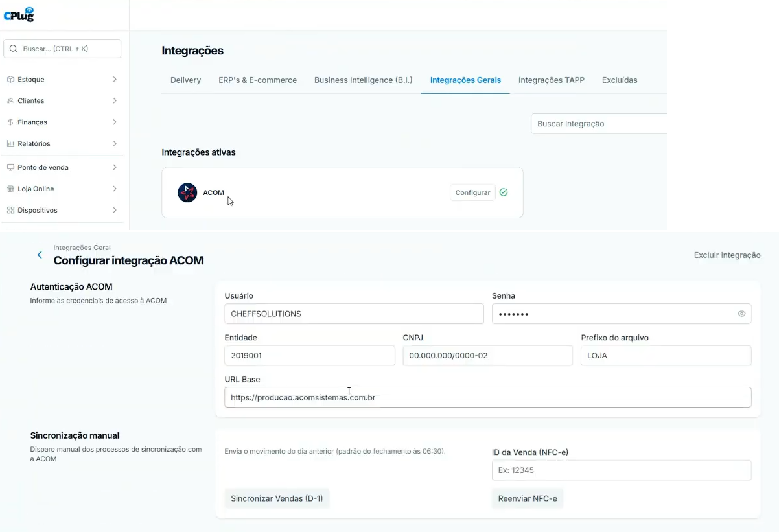This screenshot has width=779, height=532.
Task: Click the Clientes people icon
Action: pos(10,101)
